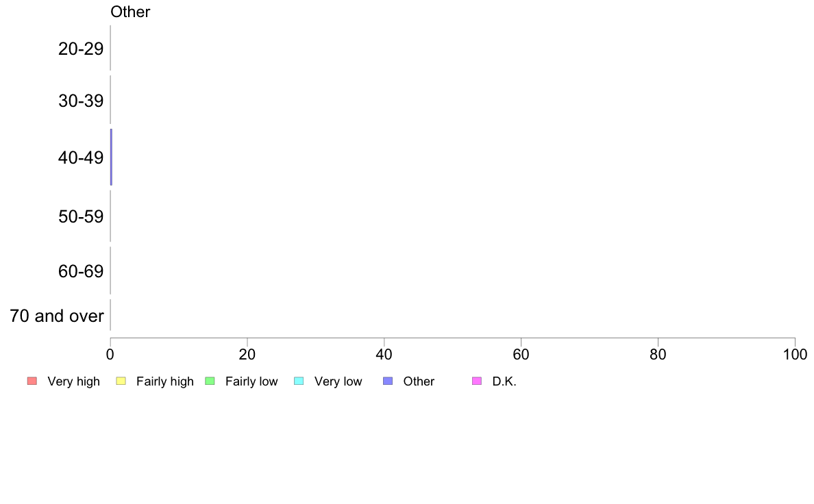Image resolution: width=814 pixels, height=504 pixels.
Task: Click the 40 axis tick label
Action: coord(384,355)
